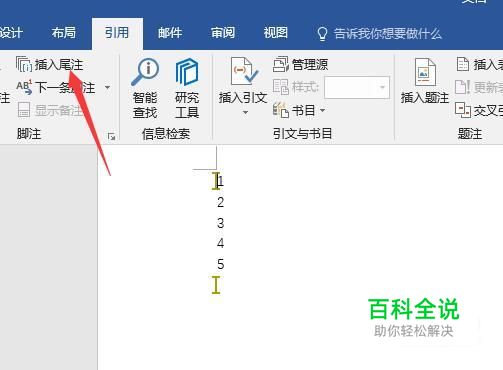The height and width of the screenshot is (370, 503).
Task: Open the citation Style (样式) combo box
Action: (x=357, y=87)
